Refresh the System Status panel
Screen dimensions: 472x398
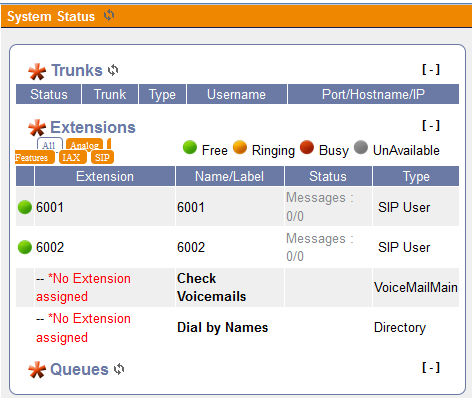tap(109, 15)
